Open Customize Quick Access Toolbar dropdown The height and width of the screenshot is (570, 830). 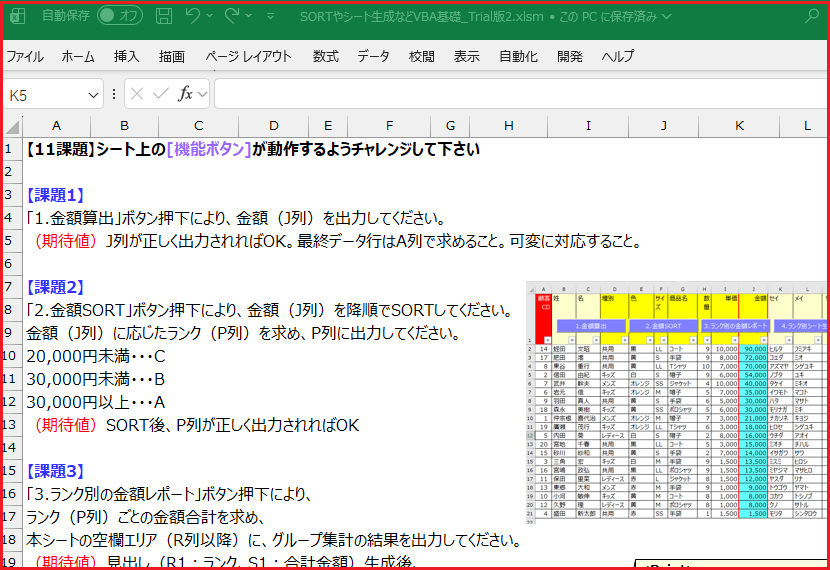(x=270, y=16)
